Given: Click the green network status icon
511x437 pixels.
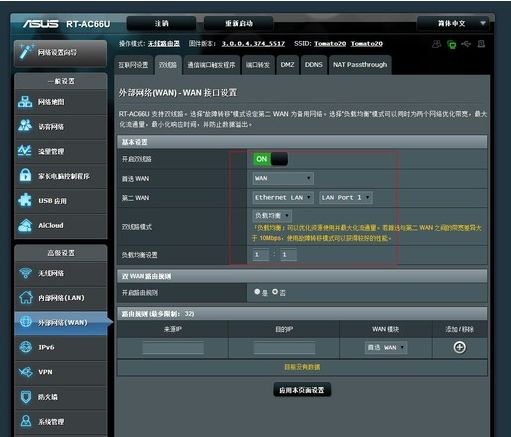Looking at the screenshot, I should click(451, 44).
